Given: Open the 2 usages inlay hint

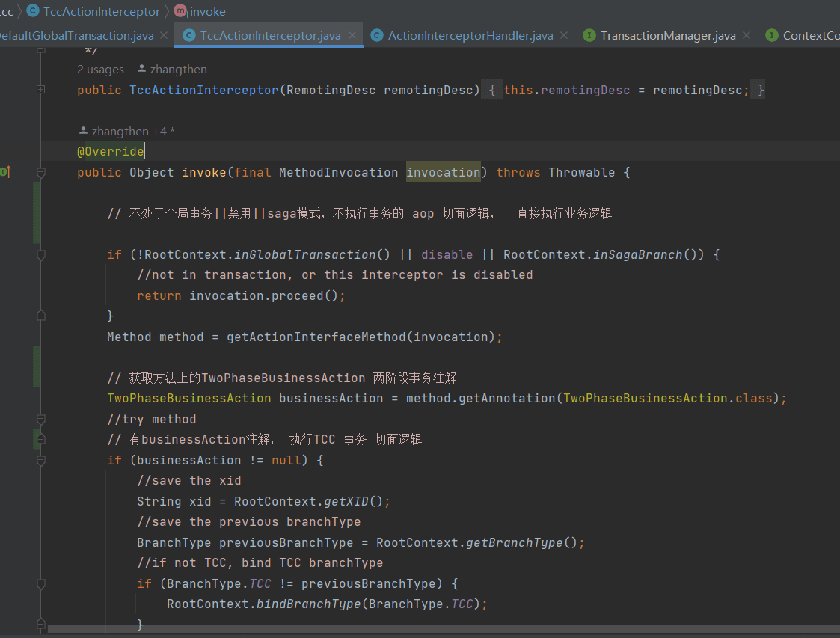Looking at the screenshot, I should (100, 69).
